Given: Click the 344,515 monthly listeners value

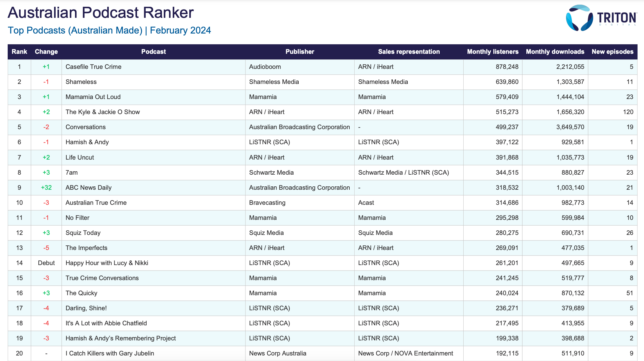Looking at the screenshot, I should [507, 173].
